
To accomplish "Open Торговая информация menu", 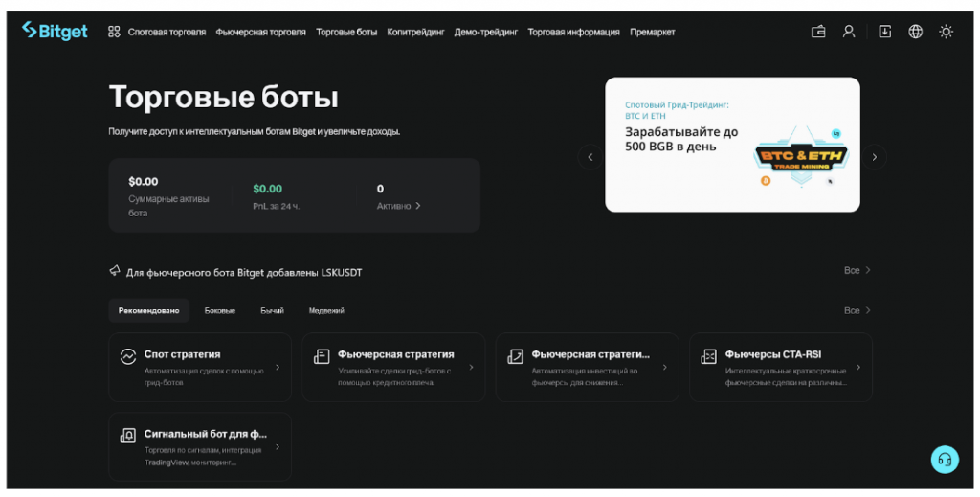I will tap(574, 32).
